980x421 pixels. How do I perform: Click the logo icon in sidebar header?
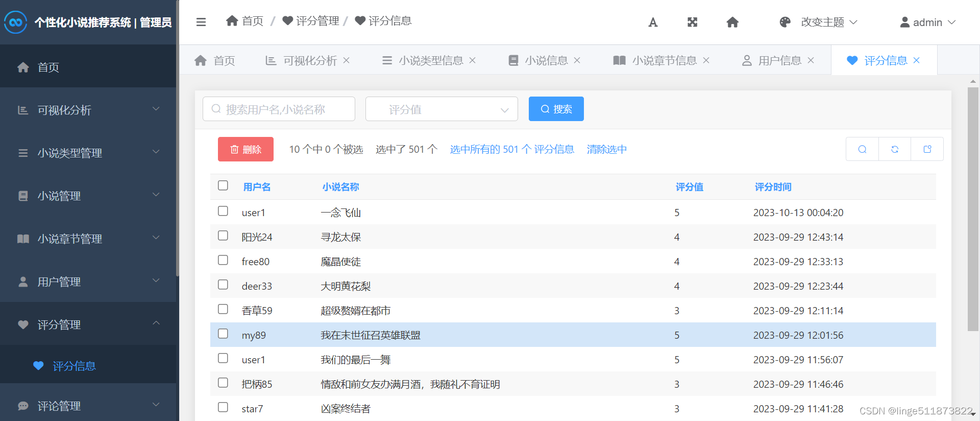pos(15,22)
